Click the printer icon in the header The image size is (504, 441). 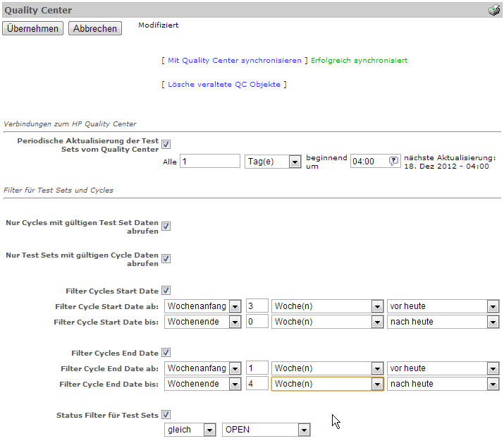pyautogui.click(x=493, y=10)
